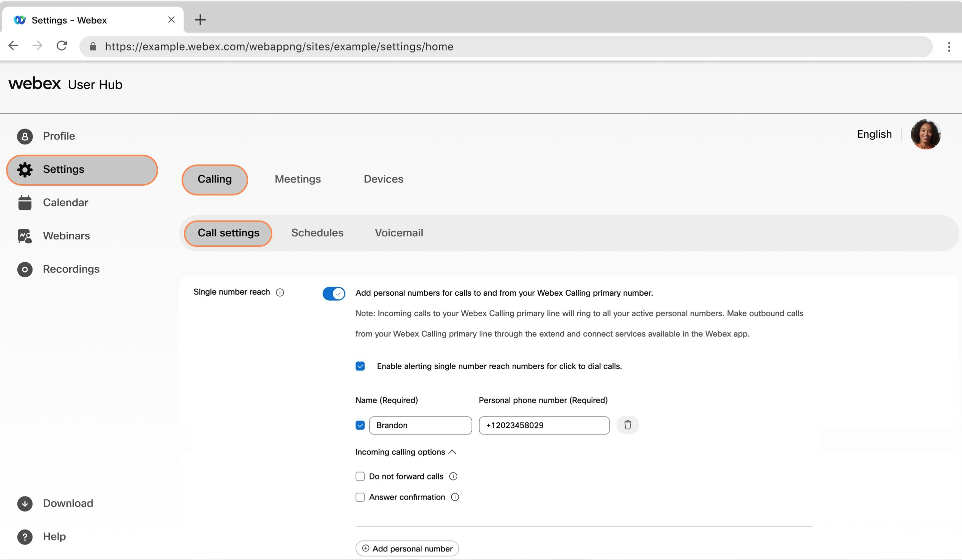This screenshot has width=962, height=560.
Task: Open the Voicemail sub-tab
Action: tap(399, 233)
